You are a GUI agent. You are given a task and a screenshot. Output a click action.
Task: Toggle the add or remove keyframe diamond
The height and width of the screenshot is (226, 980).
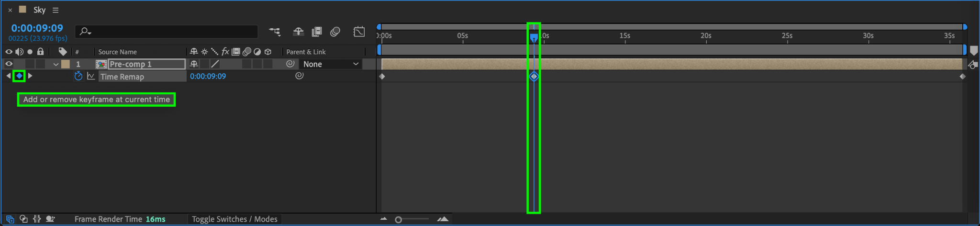(x=19, y=76)
